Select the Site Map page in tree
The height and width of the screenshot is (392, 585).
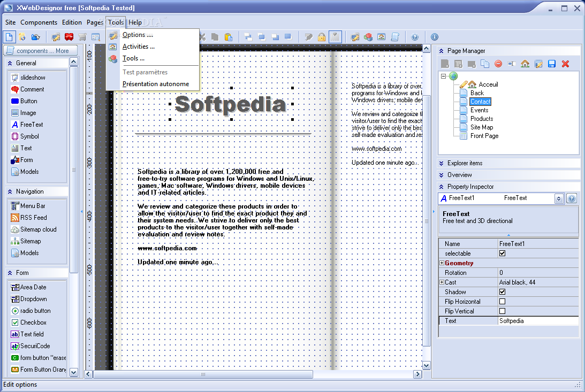(482, 127)
